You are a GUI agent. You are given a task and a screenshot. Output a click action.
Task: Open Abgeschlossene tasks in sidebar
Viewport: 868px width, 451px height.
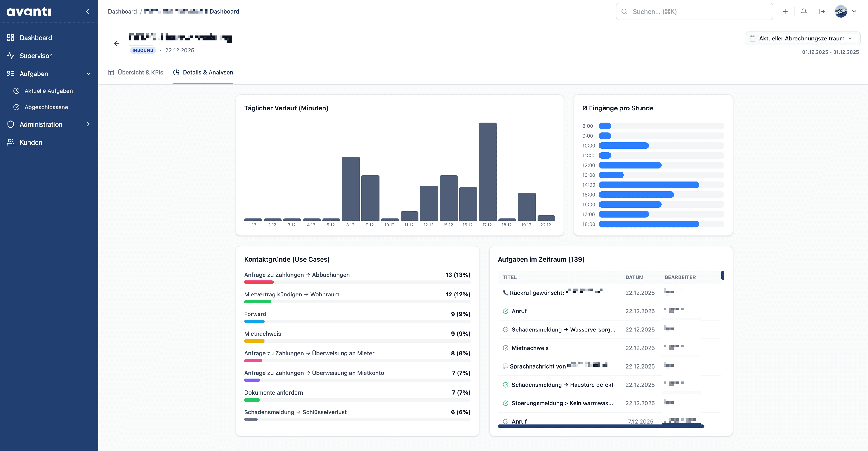46,107
